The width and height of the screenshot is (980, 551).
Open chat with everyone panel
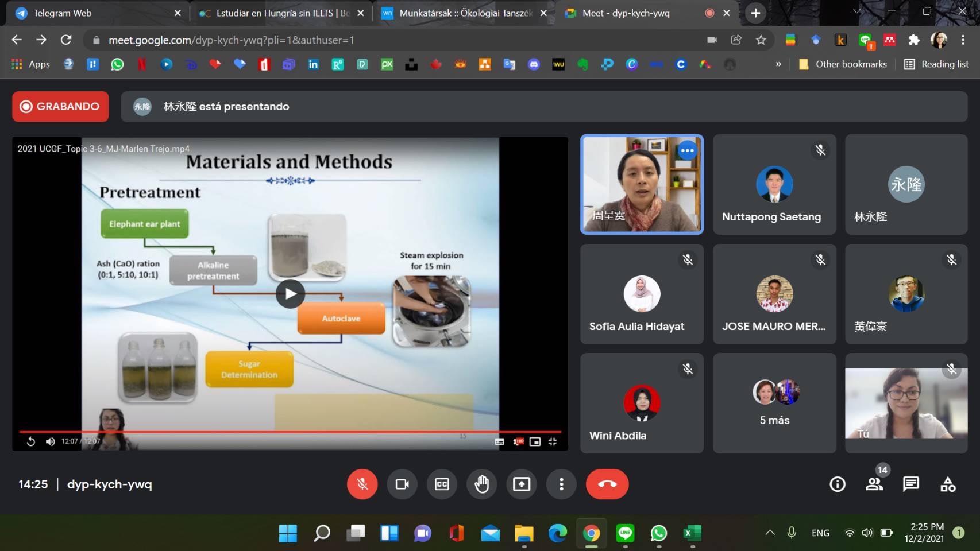point(911,484)
